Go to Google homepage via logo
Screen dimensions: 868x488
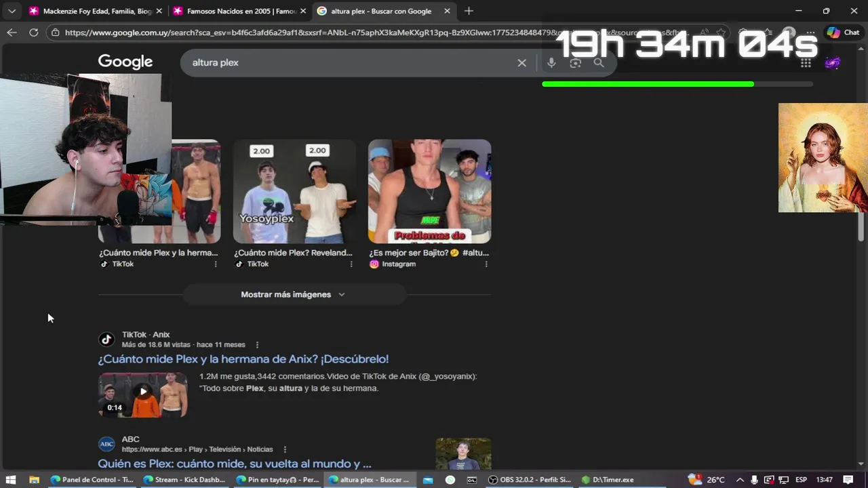point(125,62)
